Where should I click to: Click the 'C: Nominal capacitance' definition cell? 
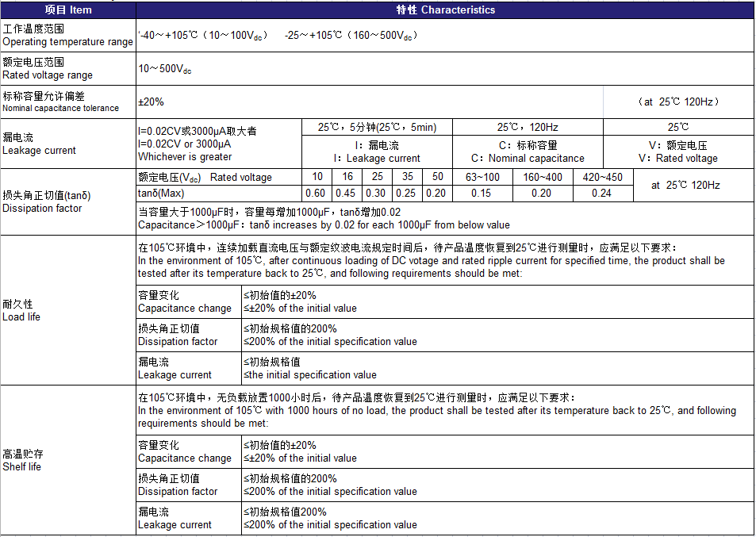coord(528,152)
